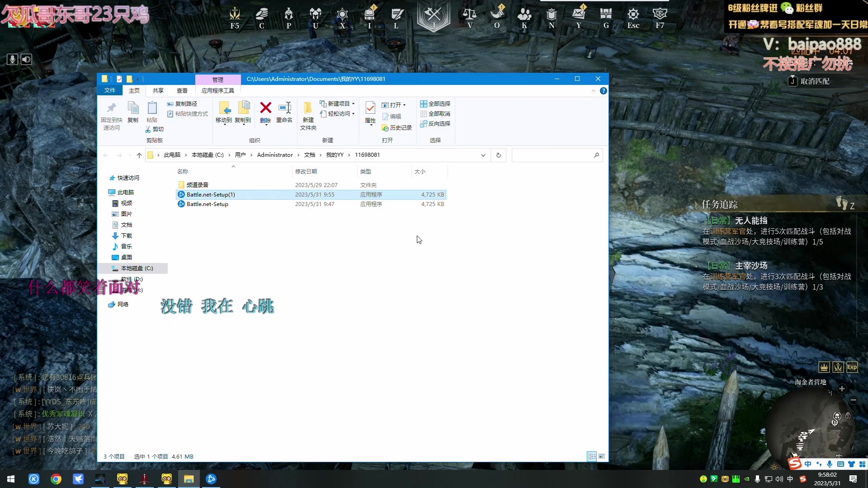
Task: Open New item dropdown
Action: (x=337, y=104)
